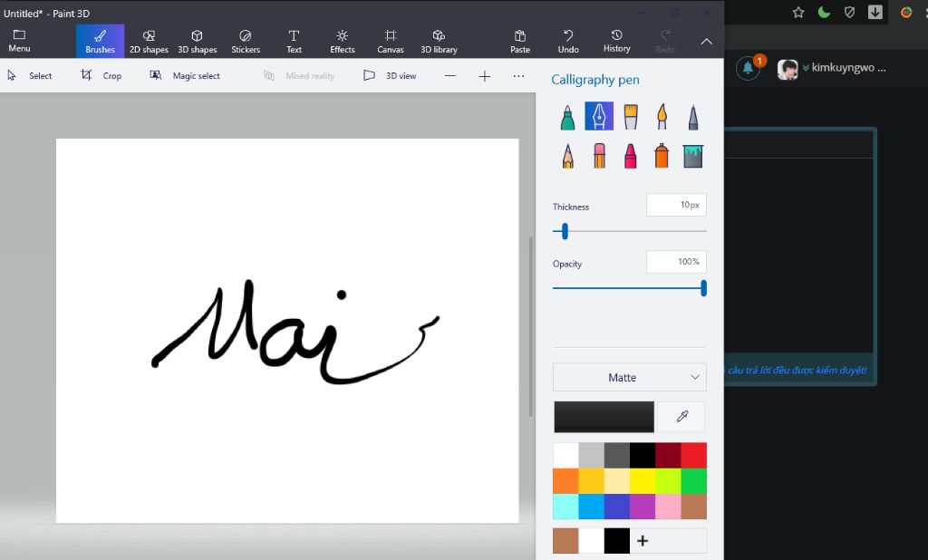
Task: Click the Opacity value field
Action: pos(676,262)
